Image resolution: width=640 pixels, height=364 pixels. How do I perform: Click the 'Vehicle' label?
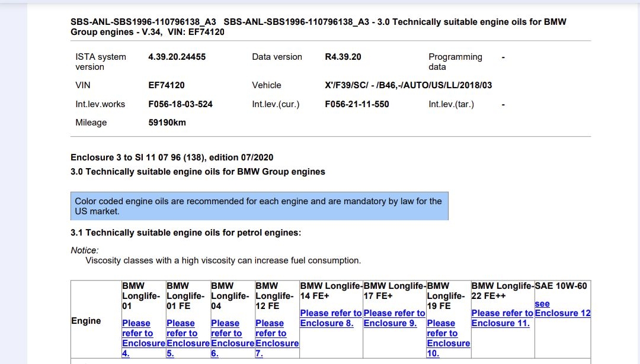267,85
